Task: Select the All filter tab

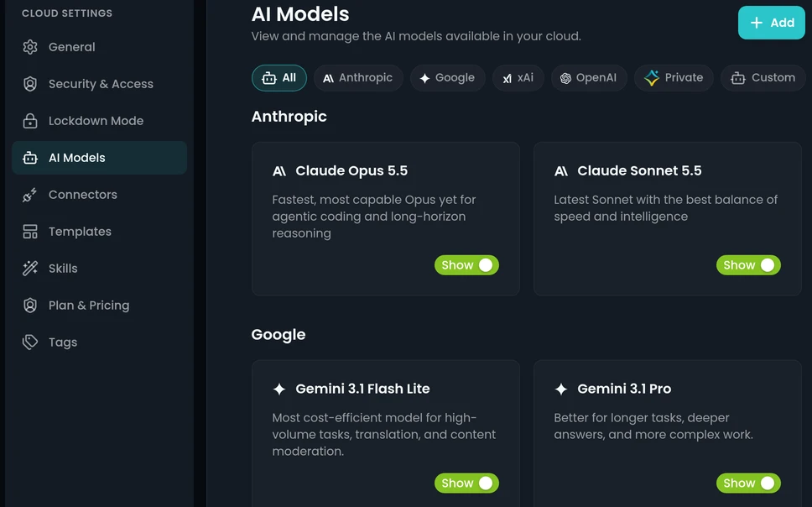Action: pyautogui.click(x=279, y=78)
